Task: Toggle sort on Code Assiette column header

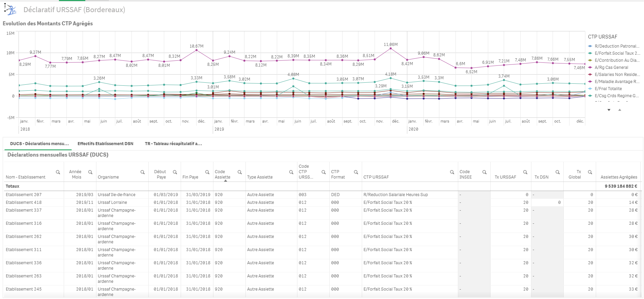Action: pos(223,174)
